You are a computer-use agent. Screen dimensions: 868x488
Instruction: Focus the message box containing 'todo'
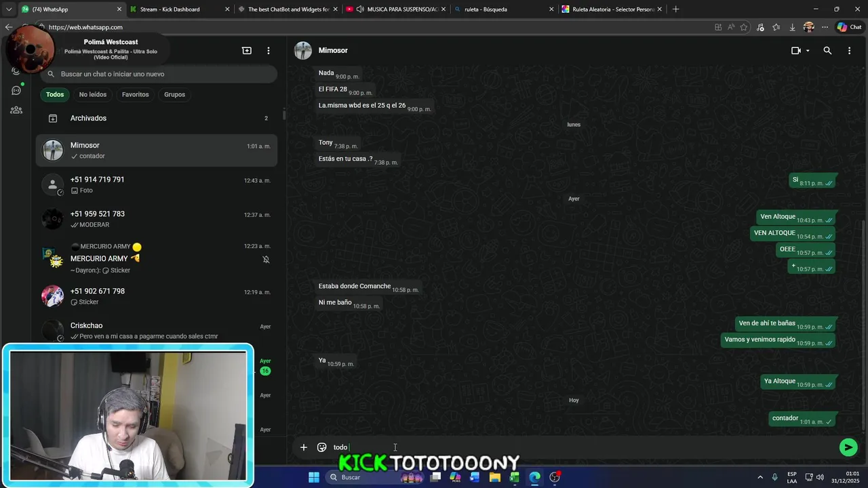pyautogui.click(x=583, y=447)
